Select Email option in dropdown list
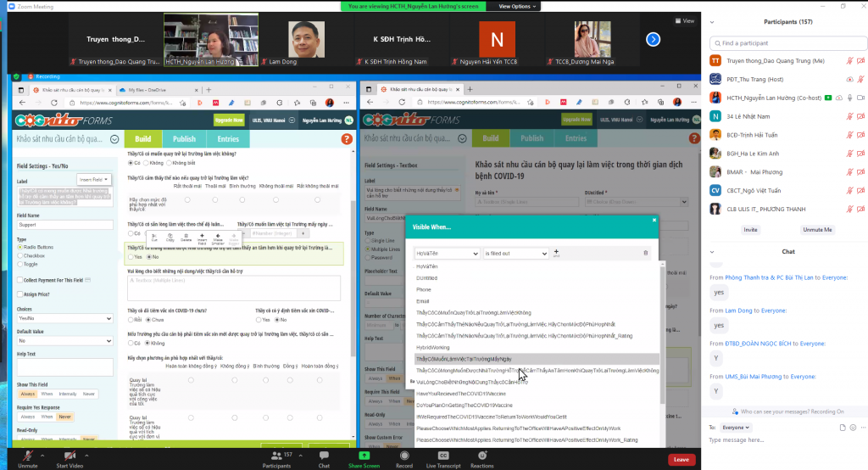Screen dimensions: 868x470 click(x=423, y=301)
